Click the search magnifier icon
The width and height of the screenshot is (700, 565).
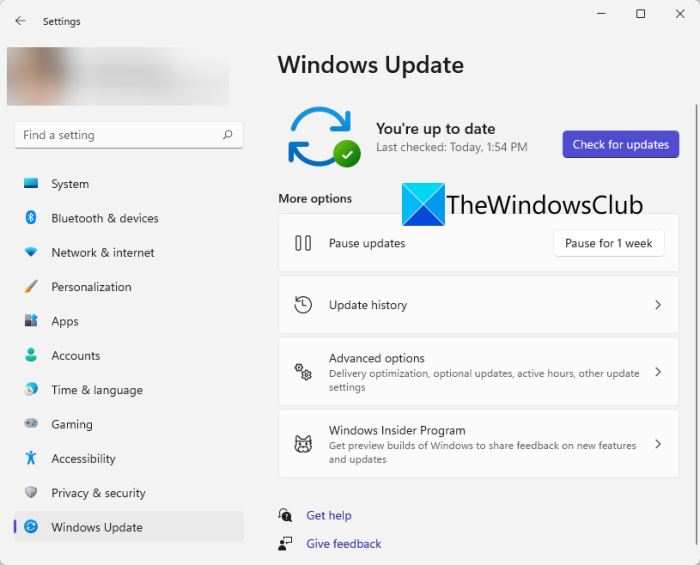(x=228, y=134)
